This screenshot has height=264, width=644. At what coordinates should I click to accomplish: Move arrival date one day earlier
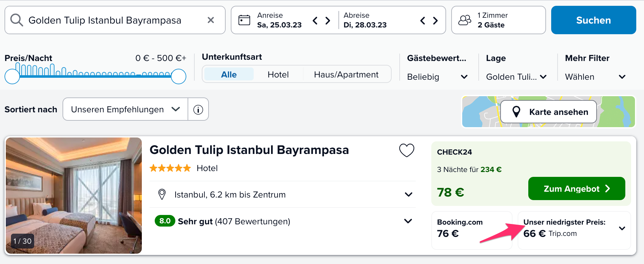tap(315, 21)
